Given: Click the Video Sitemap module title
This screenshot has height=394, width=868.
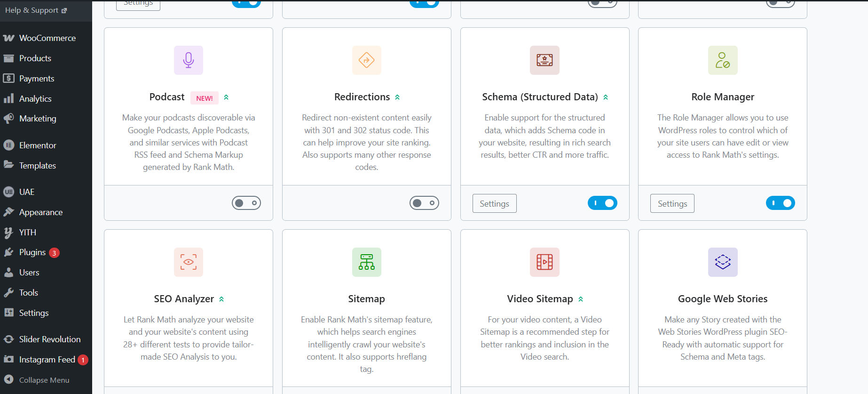Looking at the screenshot, I should click(x=540, y=299).
